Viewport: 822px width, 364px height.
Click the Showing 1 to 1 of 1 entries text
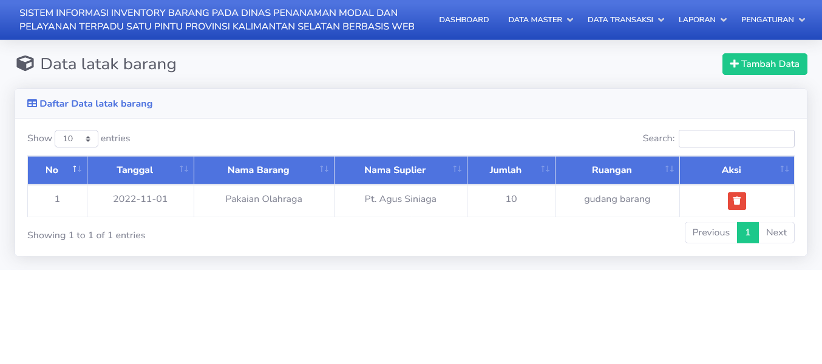(86, 235)
